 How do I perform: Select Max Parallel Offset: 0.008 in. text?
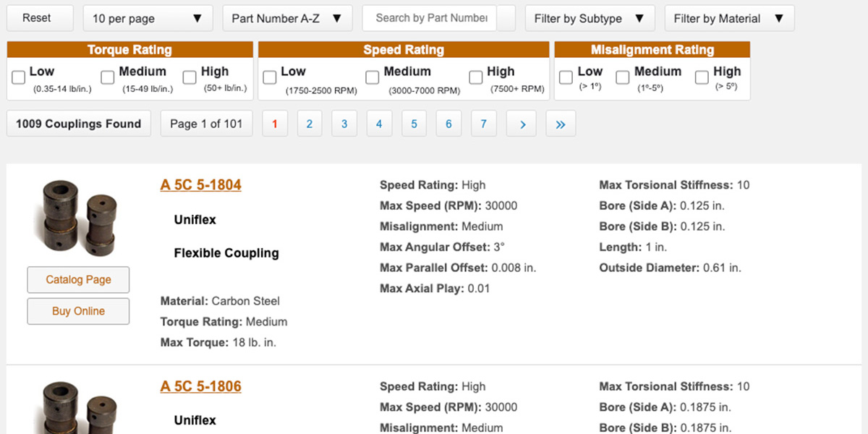pos(458,268)
